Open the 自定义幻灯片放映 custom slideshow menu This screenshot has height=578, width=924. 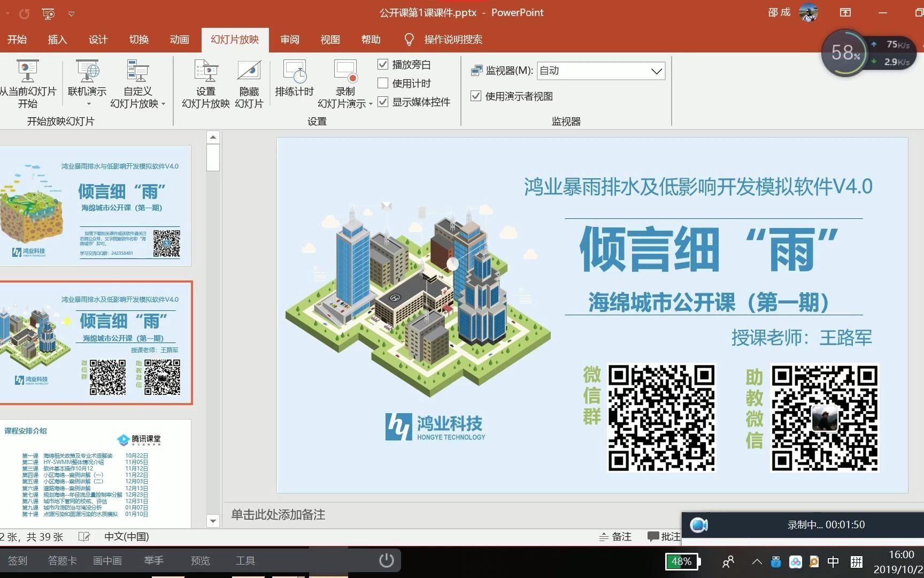point(137,84)
